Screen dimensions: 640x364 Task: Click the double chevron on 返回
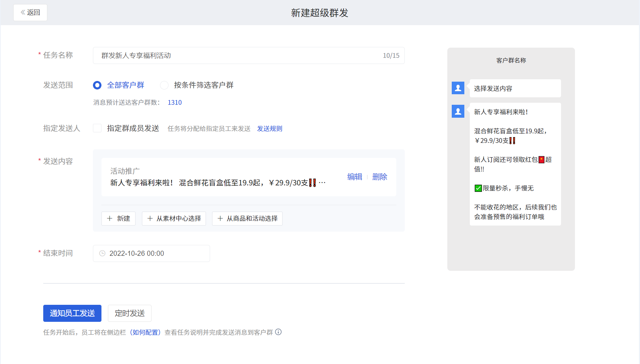tap(23, 13)
